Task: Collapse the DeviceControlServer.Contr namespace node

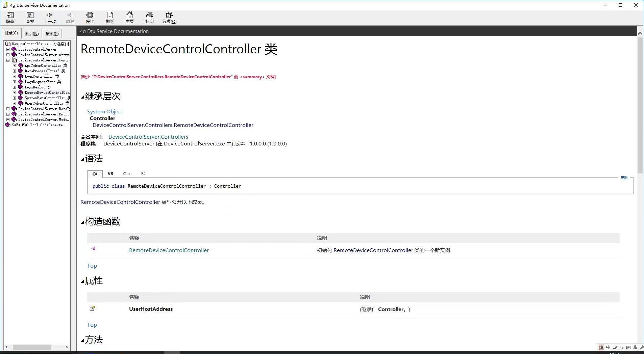Action: (8, 60)
